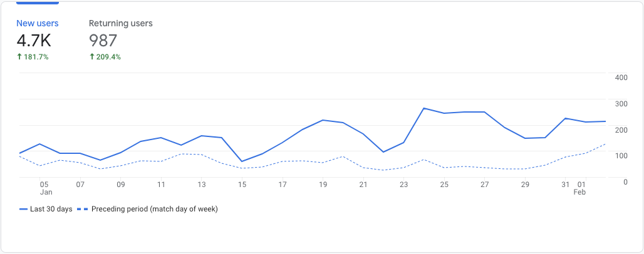Click the 987 returning users count
The height and width of the screenshot is (254, 644).
point(103,41)
